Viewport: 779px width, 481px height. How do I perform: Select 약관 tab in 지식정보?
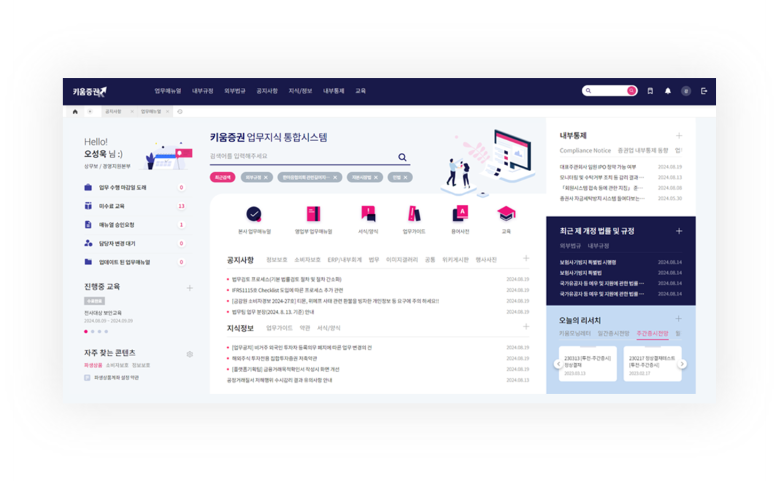click(x=305, y=328)
